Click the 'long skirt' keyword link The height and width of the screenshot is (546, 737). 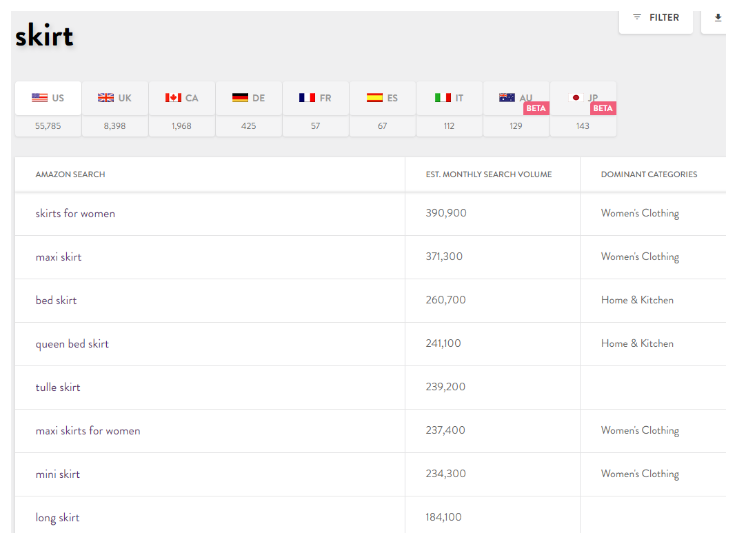[57, 517]
